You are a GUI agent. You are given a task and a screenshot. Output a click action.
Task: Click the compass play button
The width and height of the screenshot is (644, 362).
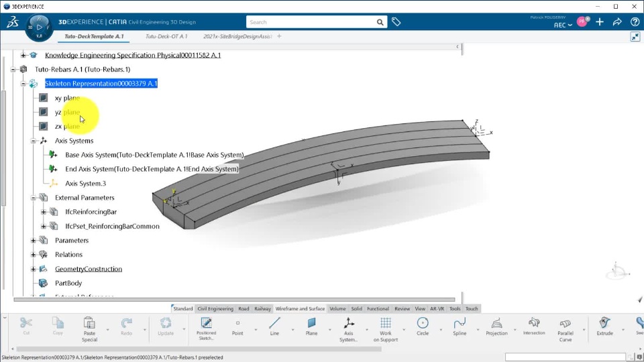(x=40, y=27)
